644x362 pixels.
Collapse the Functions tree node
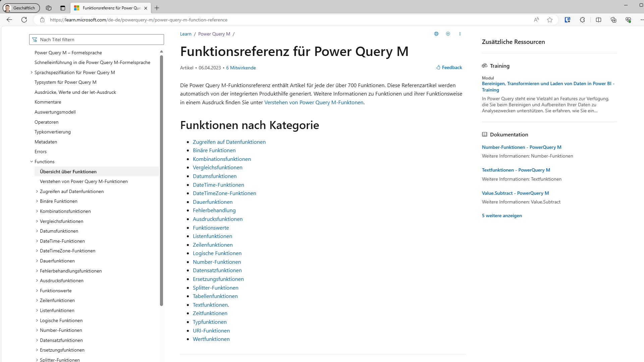tap(32, 162)
